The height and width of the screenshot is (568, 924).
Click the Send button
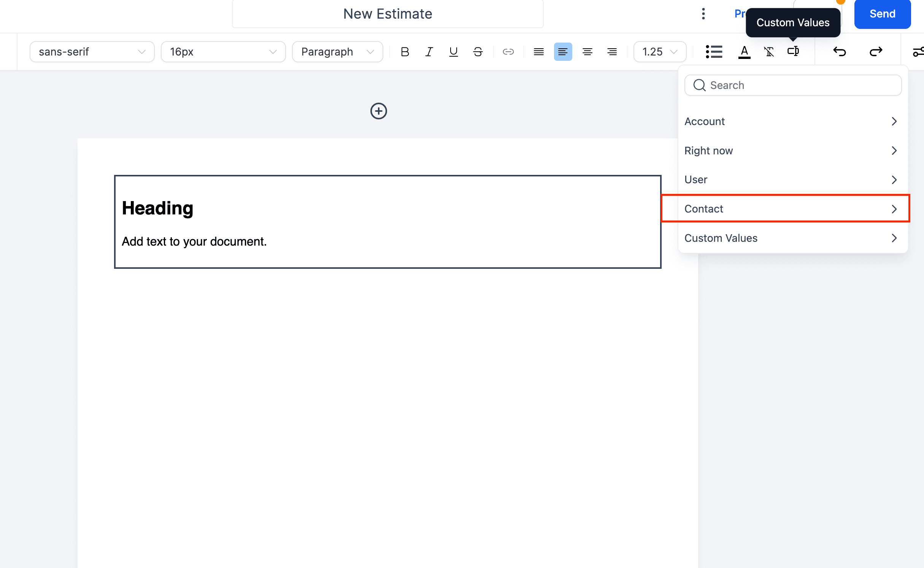(x=882, y=14)
